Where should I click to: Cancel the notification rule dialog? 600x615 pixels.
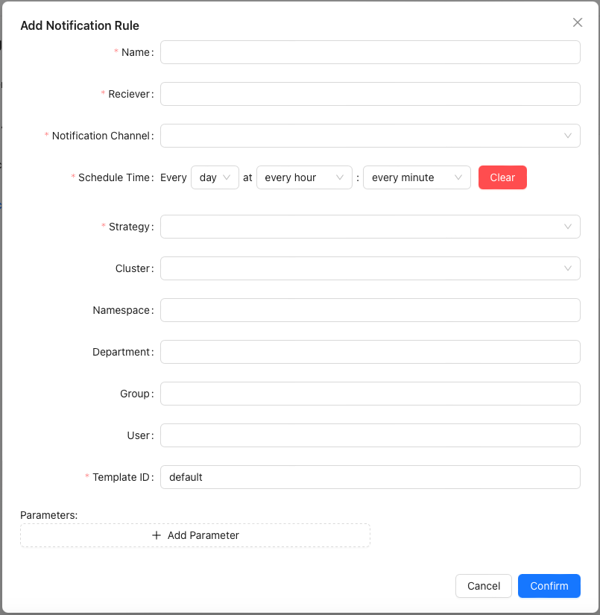[484, 586]
